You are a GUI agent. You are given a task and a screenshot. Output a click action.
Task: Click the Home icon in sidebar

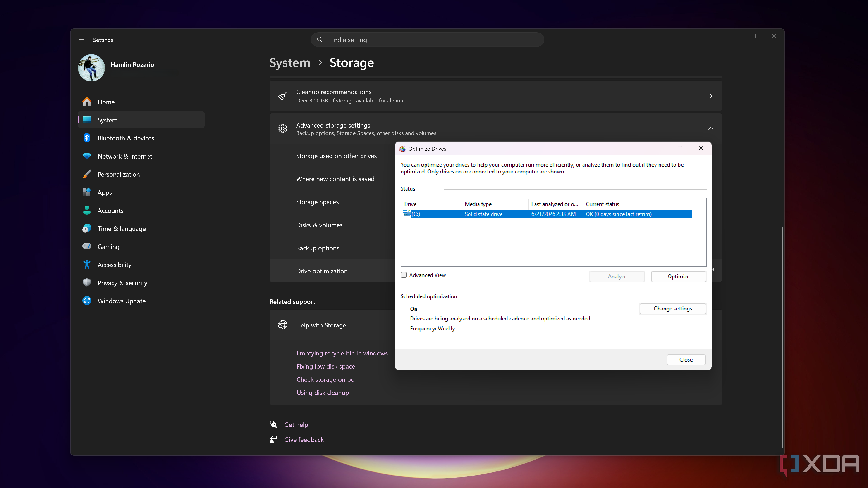(87, 102)
